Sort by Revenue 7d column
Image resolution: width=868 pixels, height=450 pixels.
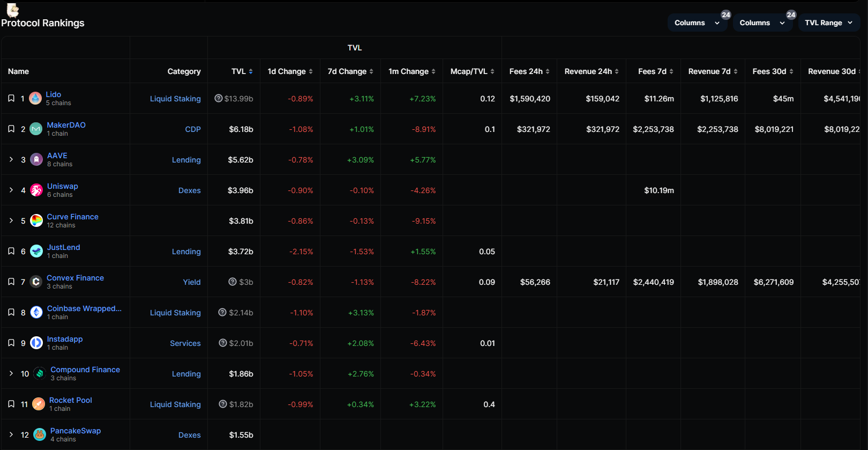pyautogui.click(x=713, y=71)
